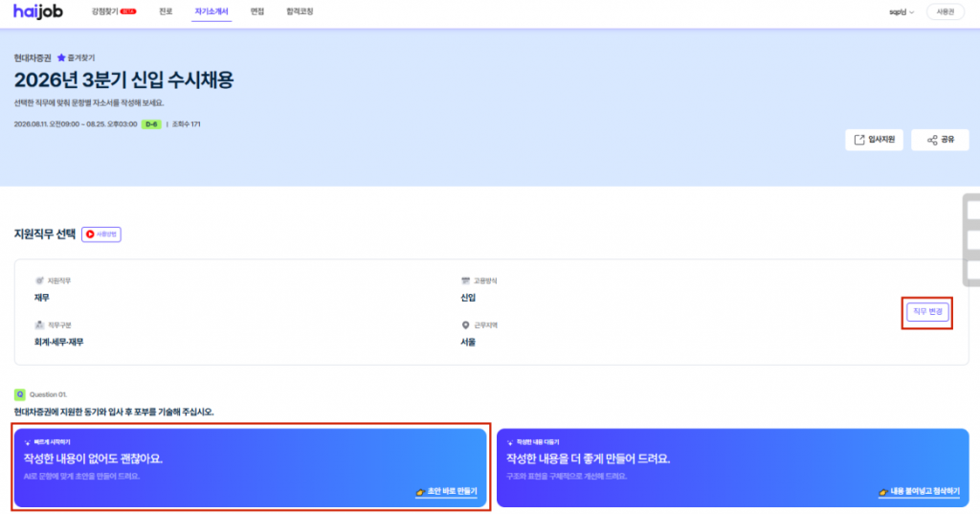Click the 지원직무 briefcase icon
This screenshot has height=514, width=980.
(x=39, y=280)
